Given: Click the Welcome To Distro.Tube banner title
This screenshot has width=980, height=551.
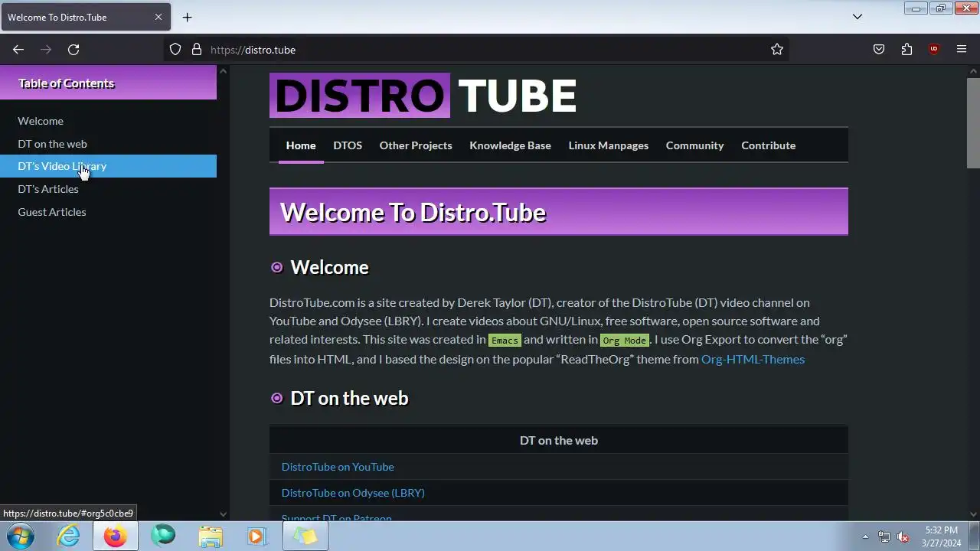Looking at the screenshot, I should coord(413,212).
